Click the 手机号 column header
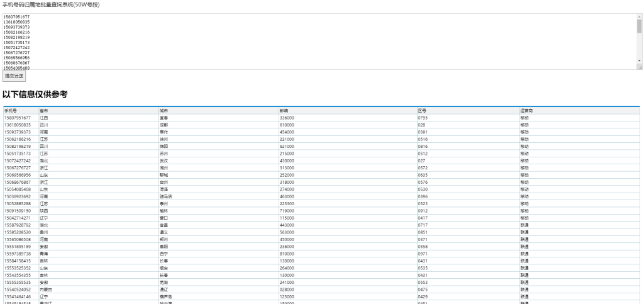 11,111
